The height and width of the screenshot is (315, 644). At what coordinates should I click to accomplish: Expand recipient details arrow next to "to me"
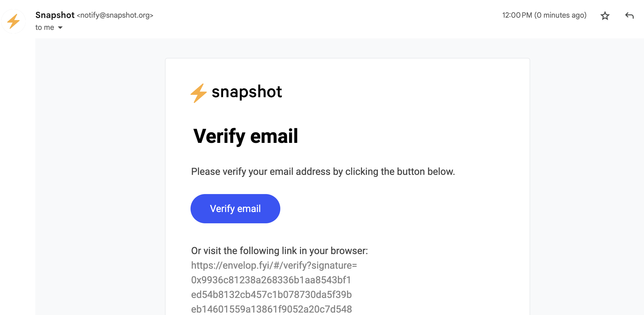tap(60, 28)
